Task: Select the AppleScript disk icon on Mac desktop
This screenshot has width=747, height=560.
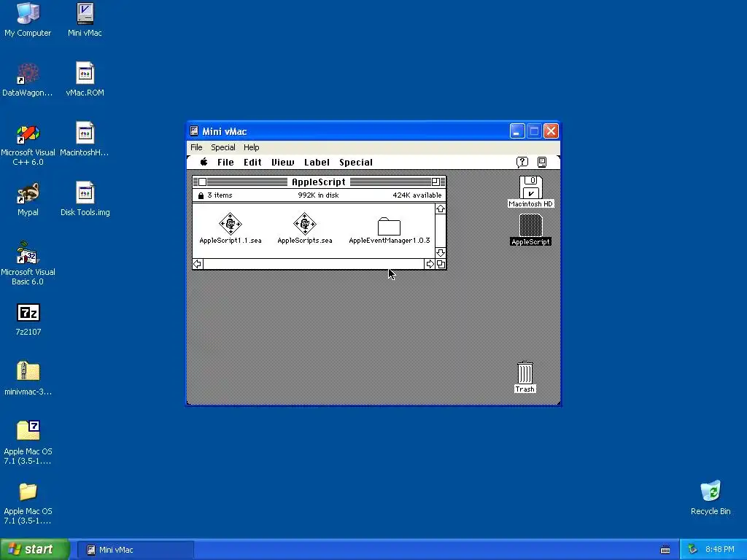Action: [531, 225]
